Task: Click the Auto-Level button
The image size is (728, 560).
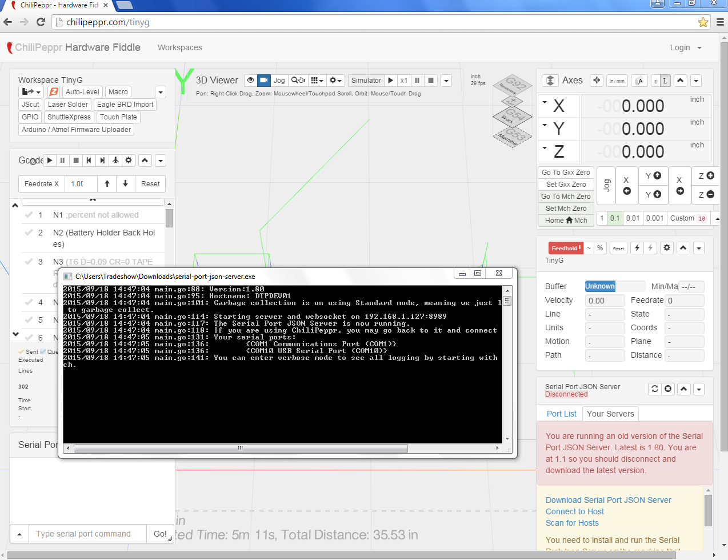Action: (x=82, y=92)
